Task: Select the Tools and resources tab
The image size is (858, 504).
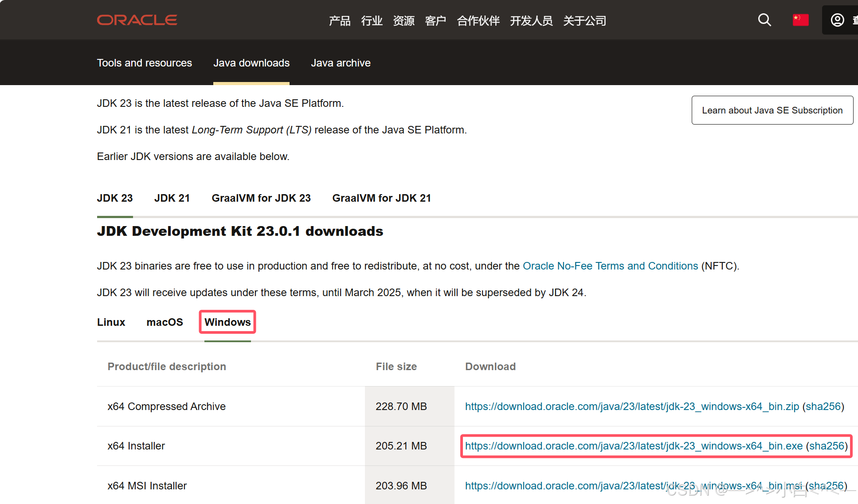Action: tap(145, 63)
